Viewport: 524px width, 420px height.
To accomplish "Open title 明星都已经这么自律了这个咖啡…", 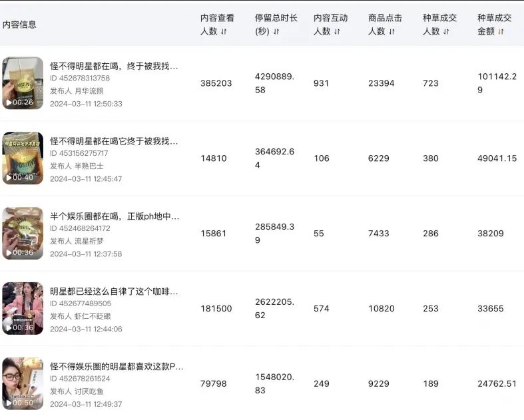I will tap(114, 292).
